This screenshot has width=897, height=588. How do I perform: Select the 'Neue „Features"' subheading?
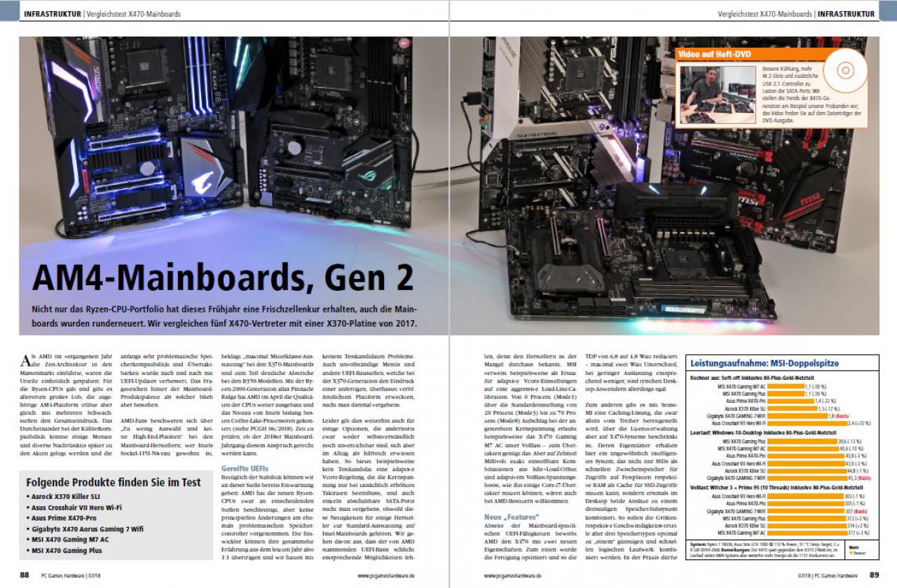(x=512, y=518)
